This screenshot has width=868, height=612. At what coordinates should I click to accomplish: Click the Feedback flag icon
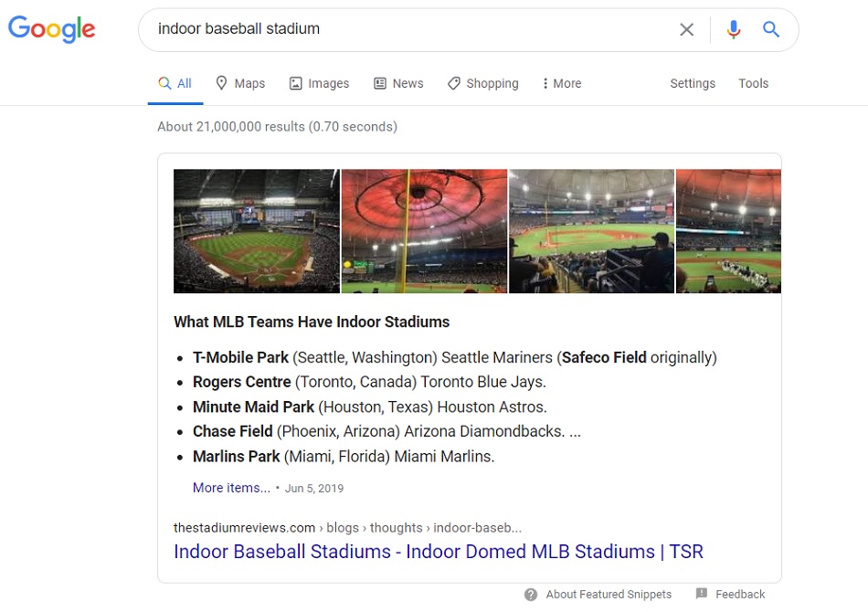click(x=702, y=594)
